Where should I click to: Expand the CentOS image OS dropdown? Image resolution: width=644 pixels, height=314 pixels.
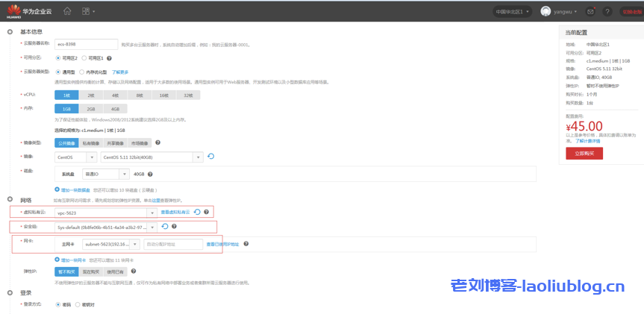92,157
